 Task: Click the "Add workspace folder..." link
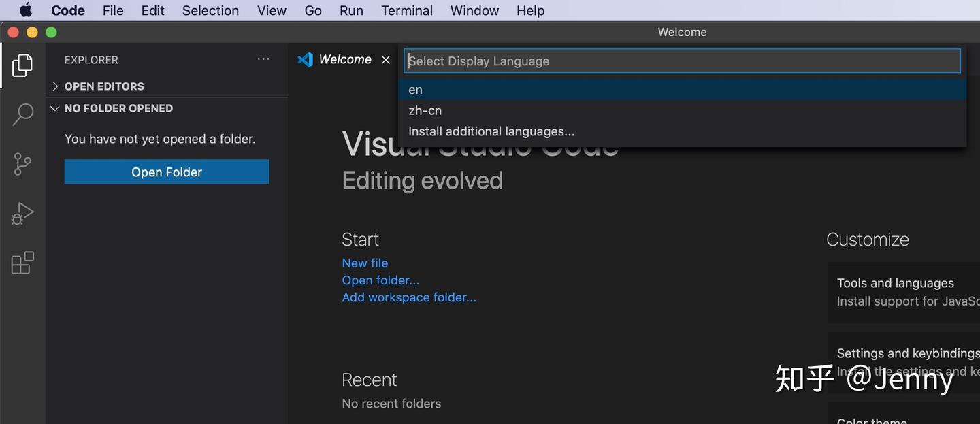pos(409,297)
